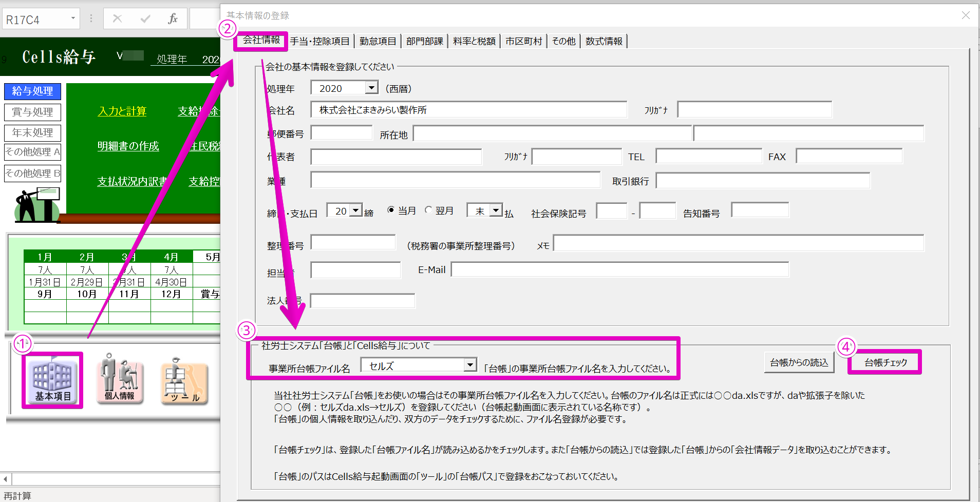This screenshot has width=980, height=502.
Task: Open the 入力と計算 link
Action: 122,111
